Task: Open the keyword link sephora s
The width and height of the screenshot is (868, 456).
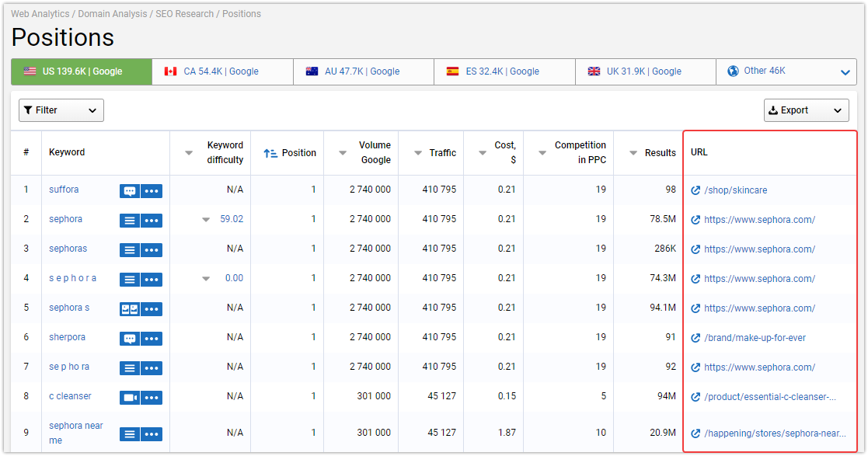Action: click(x=69, y=308)
